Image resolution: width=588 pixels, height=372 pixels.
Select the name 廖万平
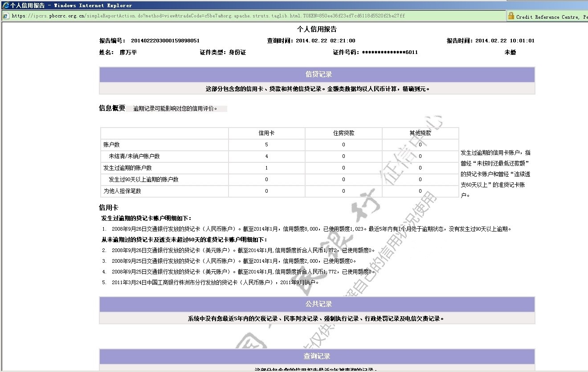pos(128,52)
